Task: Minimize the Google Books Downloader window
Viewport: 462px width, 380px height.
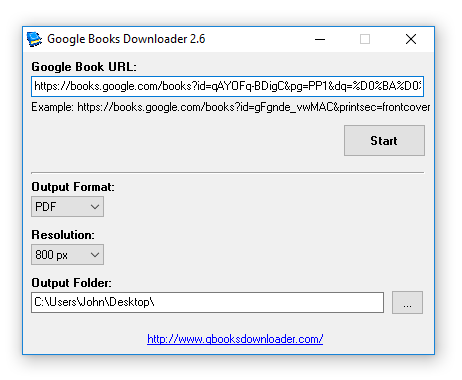Action: (320, 39)
